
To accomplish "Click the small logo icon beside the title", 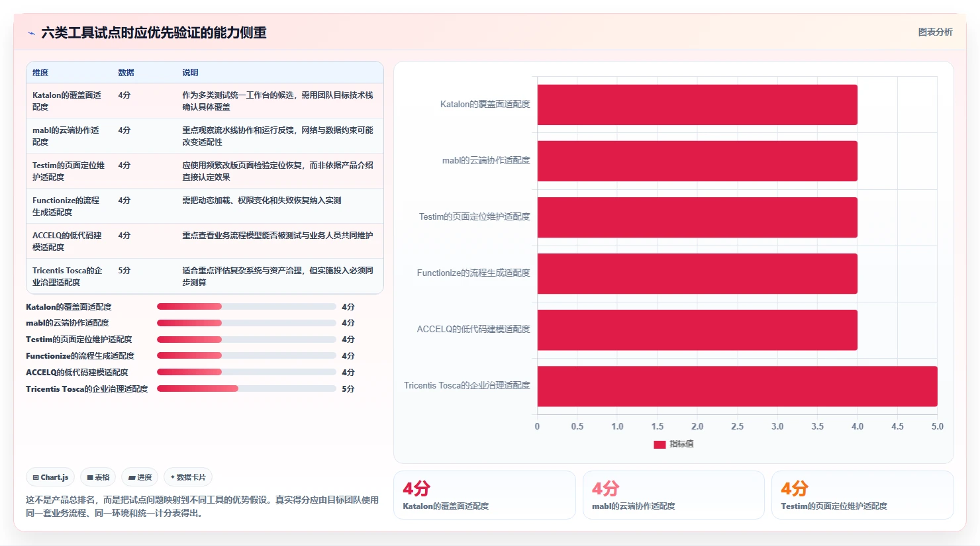I will (31, 33).
